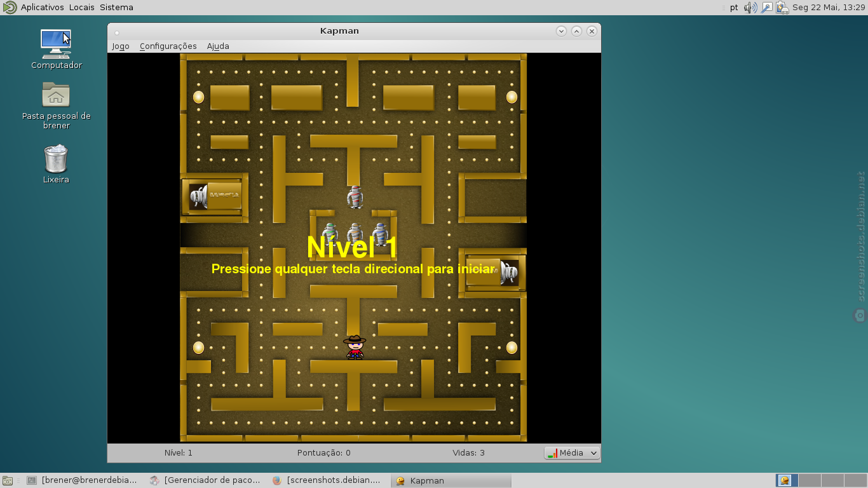This screenshot has height=488, width=868.
Task: Click the bottom-right energizer pellet
Action: [512, 348]
